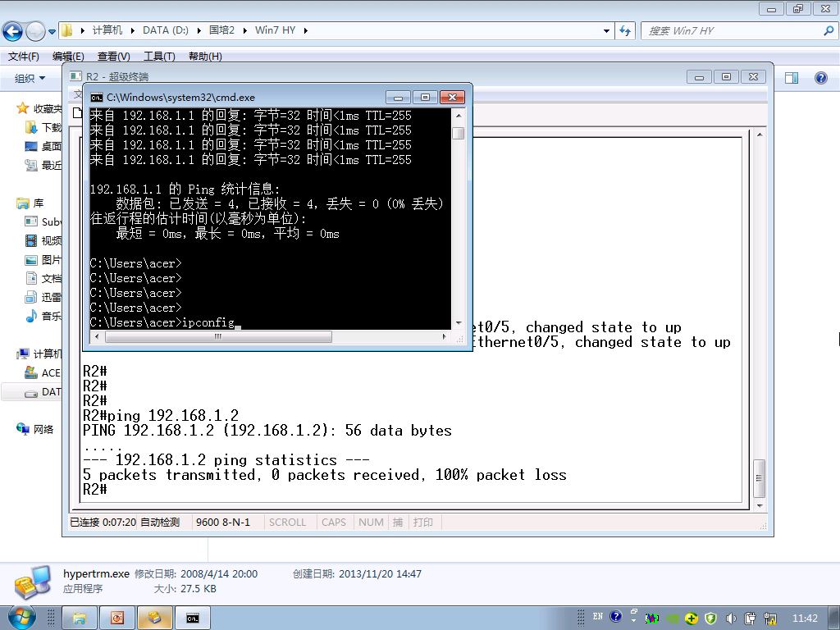The height and width of the screenshot is (630, 840).
Task: Open the 工具(T) menu
Action: point(159,57)
